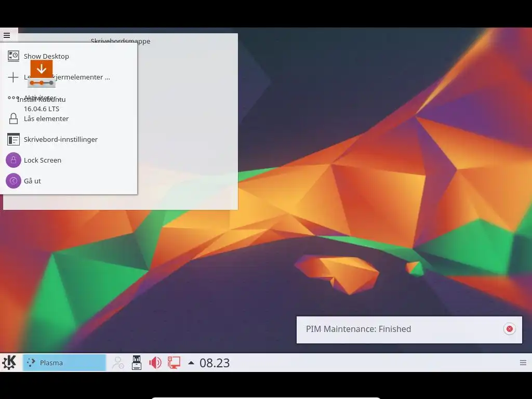Click the padlock icon beside Lås elementer
The image size is (532, 399).
point(13,118)
